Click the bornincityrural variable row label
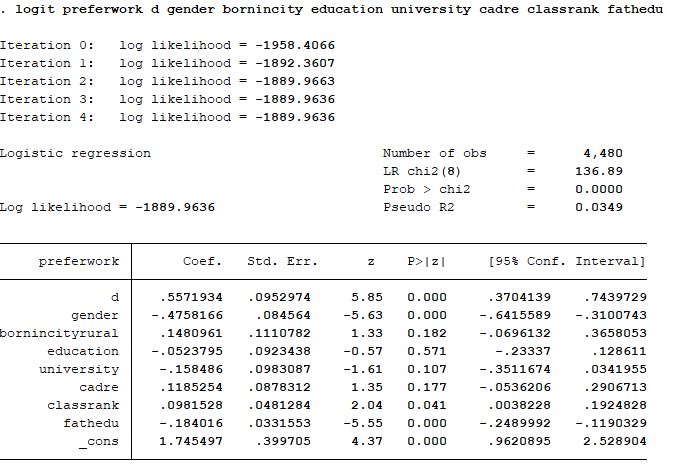 pos(59,333)
